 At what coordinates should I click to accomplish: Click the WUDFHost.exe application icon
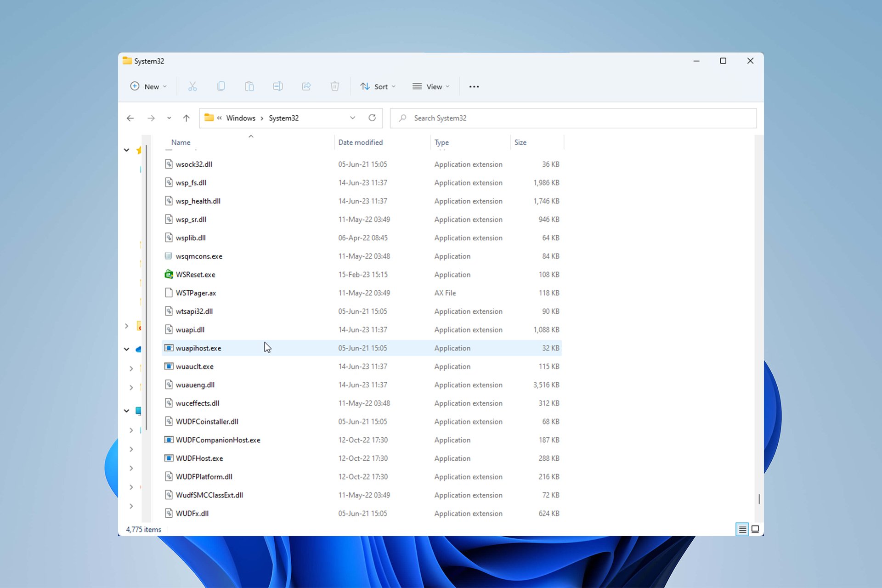point(169,458)
